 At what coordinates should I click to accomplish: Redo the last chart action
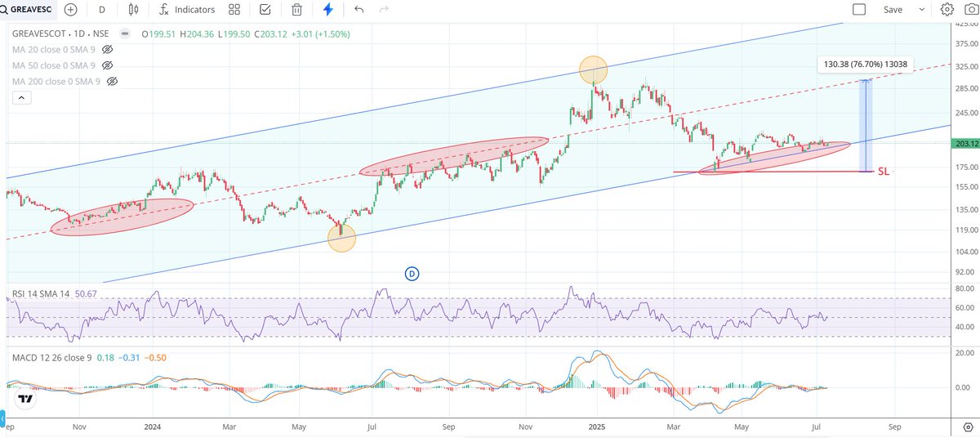384,10
